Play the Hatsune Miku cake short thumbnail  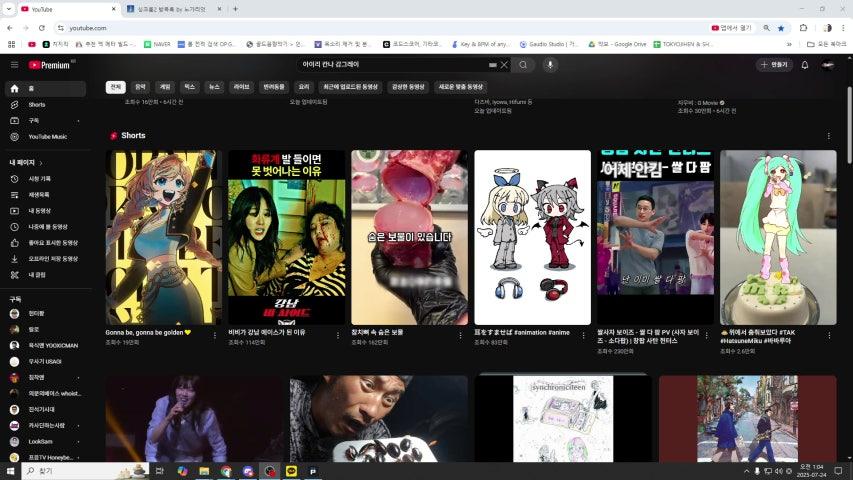click(778, 237)
